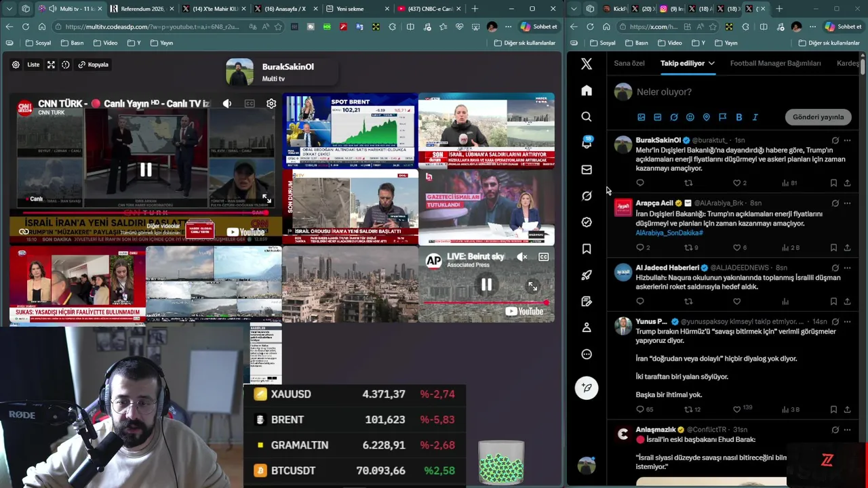Open X profile person icon in sidebar
Screen dimensions: 868x488
click(587, 327)
